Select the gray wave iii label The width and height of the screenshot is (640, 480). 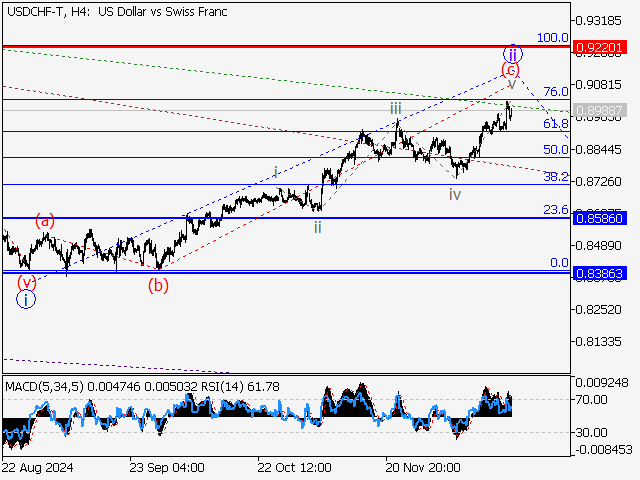click(396, 107)
